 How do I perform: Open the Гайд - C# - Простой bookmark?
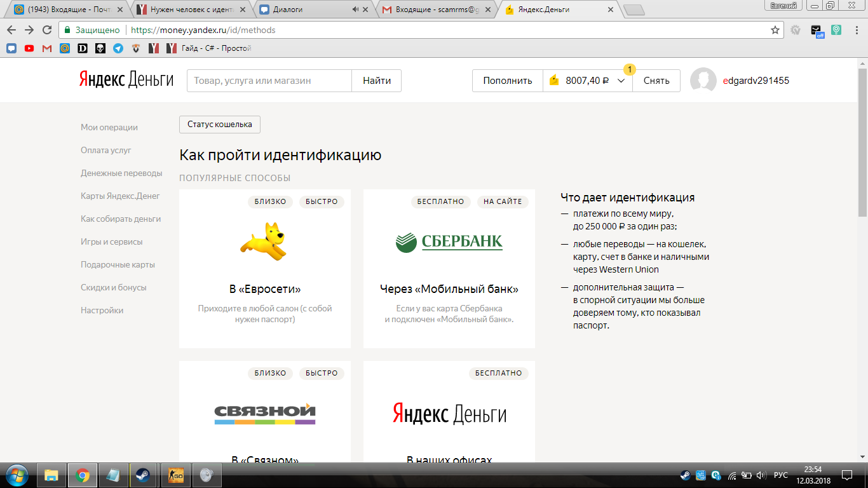(209, 48)
